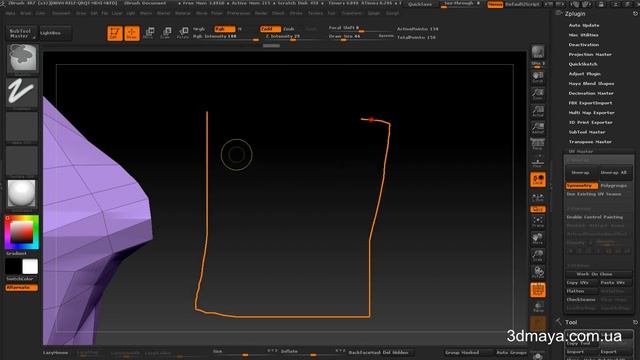Expand Maya Blend Shapes sub-palette
This screenshot has height=360, width=640.
[x=591, y=84]
